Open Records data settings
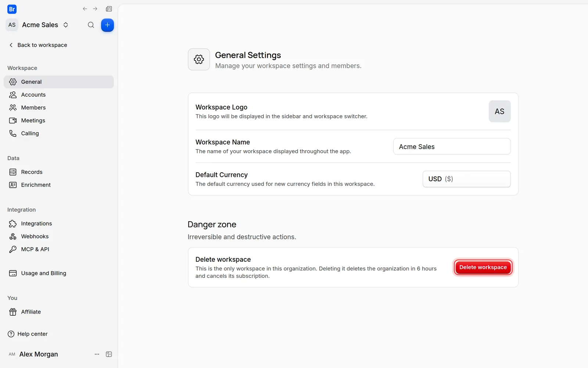The width and height of the screenshot is (588, 368). tap(59, 172)
